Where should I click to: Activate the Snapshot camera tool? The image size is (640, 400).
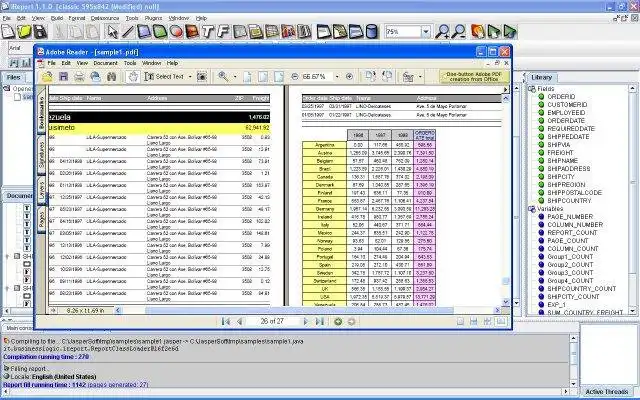pos(203,76)
